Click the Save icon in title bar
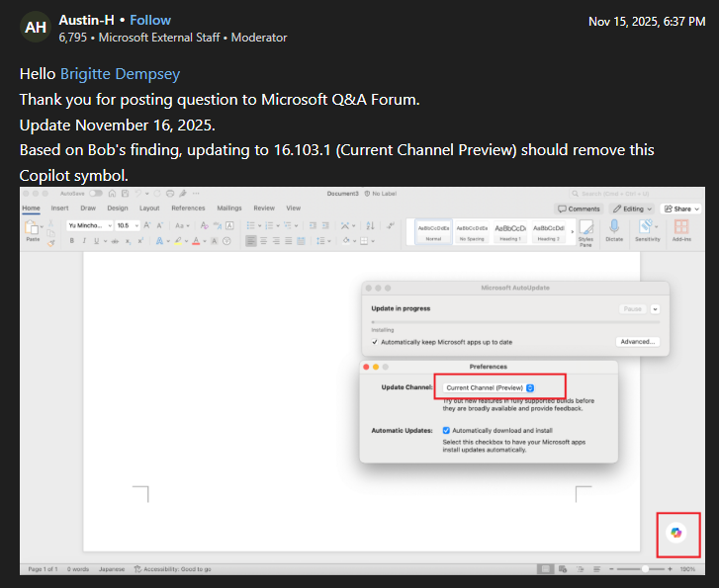Screen dimensions: 719x588 coord(125,194)
